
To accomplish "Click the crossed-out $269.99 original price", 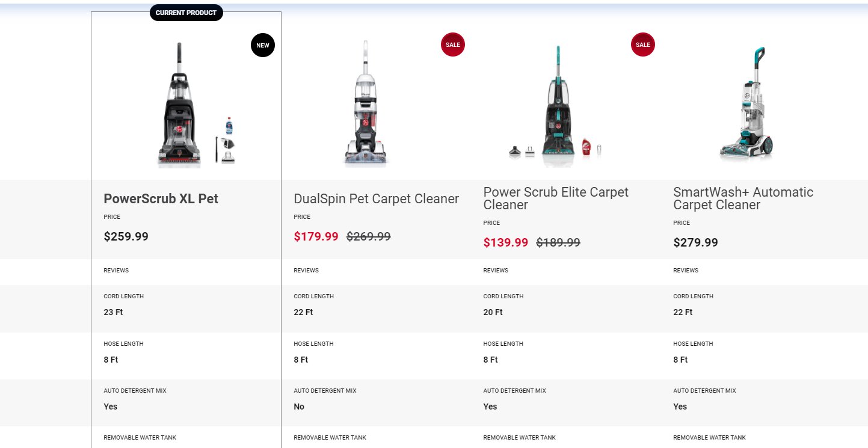I will coord(368,237).
